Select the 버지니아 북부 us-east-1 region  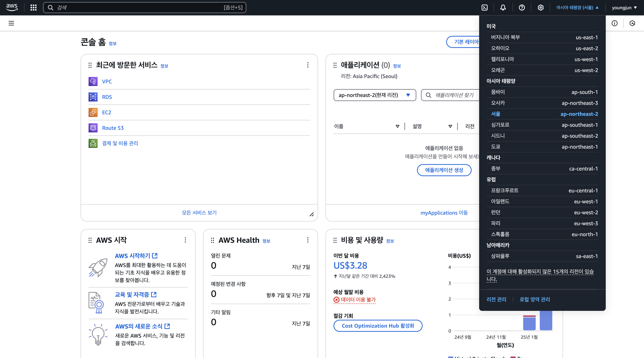coord(542,37)
